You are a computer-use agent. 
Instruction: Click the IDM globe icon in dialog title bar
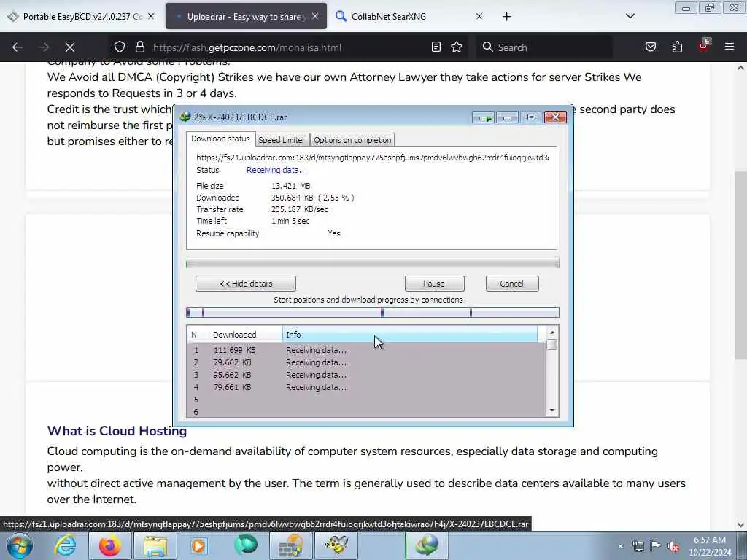point(185,117)
